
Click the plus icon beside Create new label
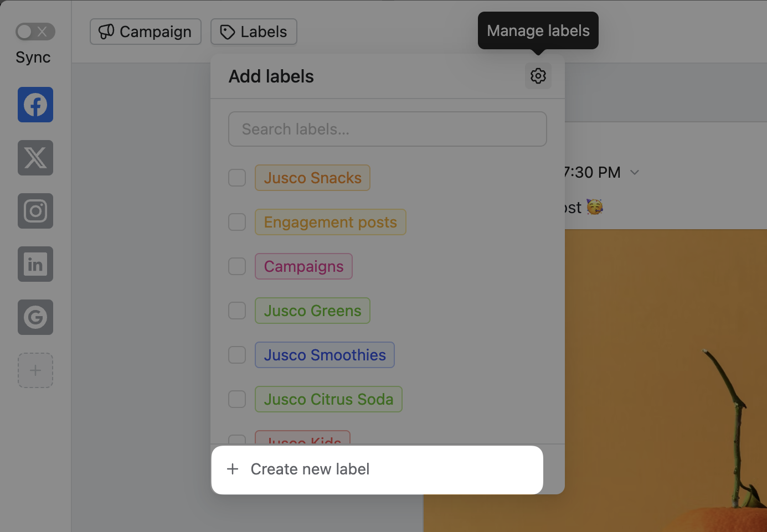point(233,469)
